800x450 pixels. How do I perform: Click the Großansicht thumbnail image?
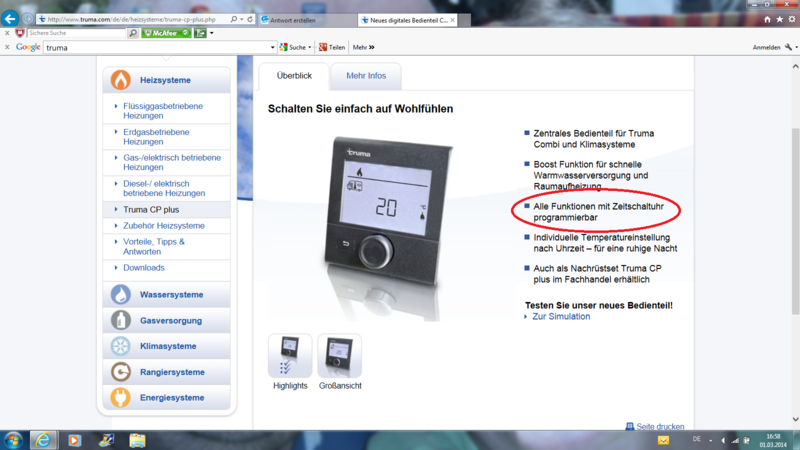(339, 355)
